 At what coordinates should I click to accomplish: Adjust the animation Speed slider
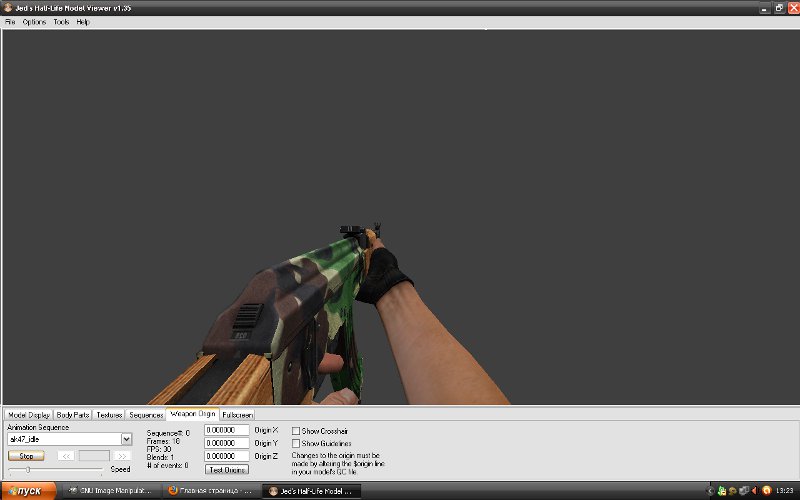point(28,469)
